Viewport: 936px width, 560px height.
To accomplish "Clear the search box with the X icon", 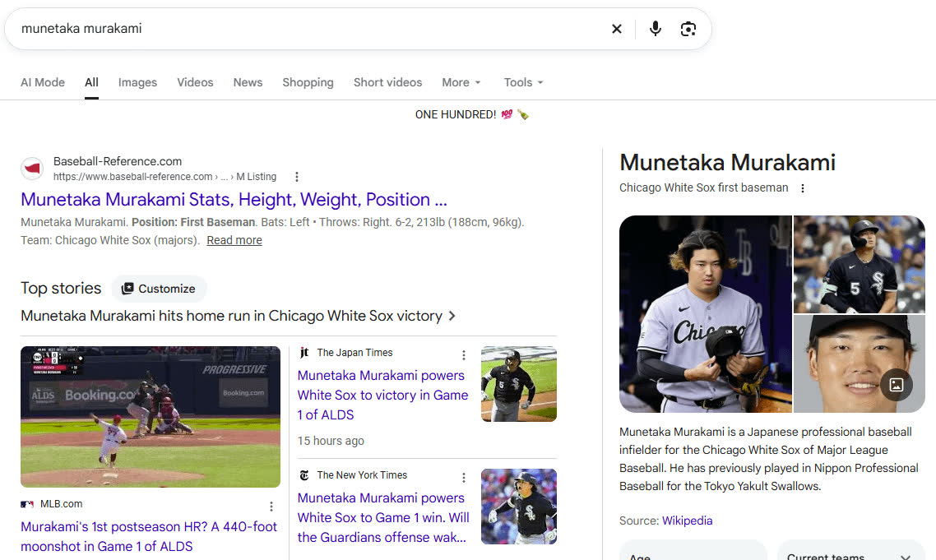I will point(617,29).
